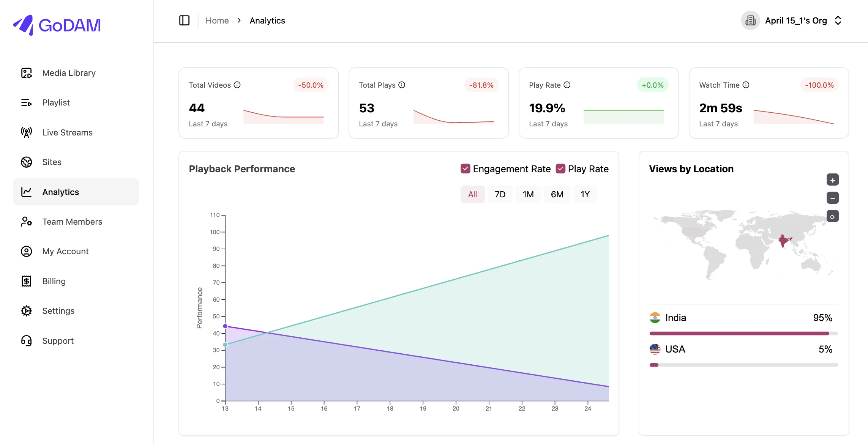The image size is (868, 444).
Task: Uncheck the Engagement Rate checkbox
Action: tap(466, 169)
